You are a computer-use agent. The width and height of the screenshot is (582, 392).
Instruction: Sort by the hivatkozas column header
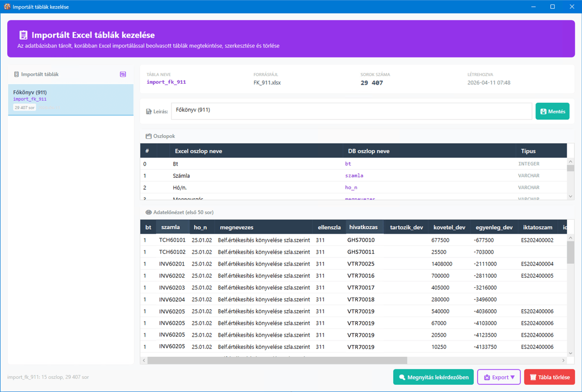click(x=363, y=227)
